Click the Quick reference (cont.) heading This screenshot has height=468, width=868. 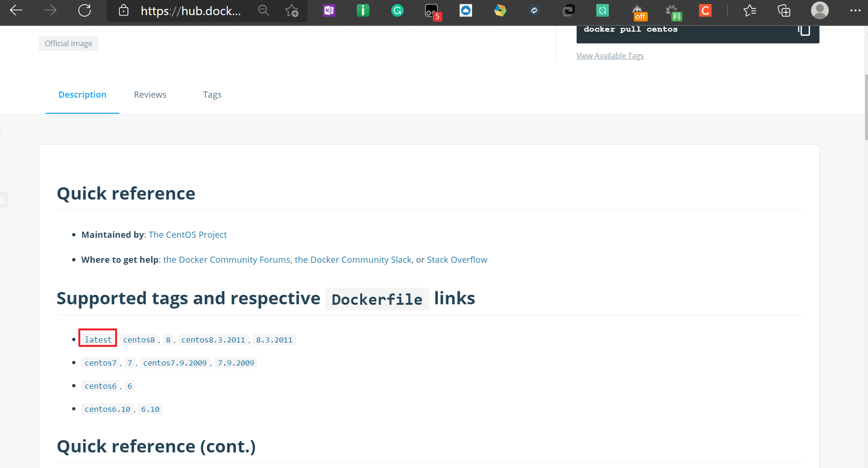(x=156, y=446)
